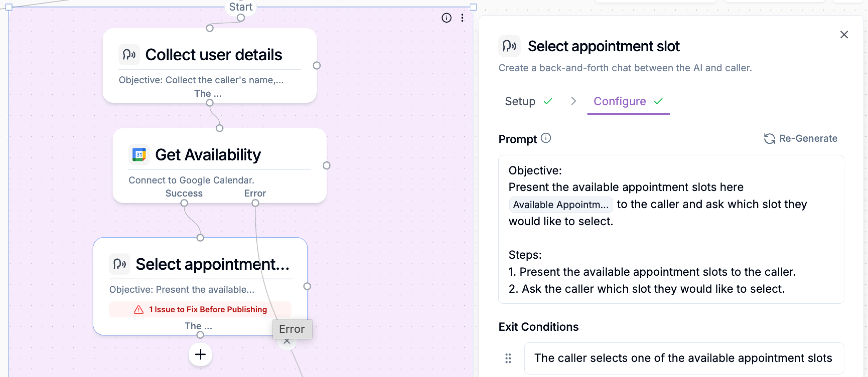Click the 1 Issue to Fix warning
This screenshot has height=377, width=868.
[200, 309]
